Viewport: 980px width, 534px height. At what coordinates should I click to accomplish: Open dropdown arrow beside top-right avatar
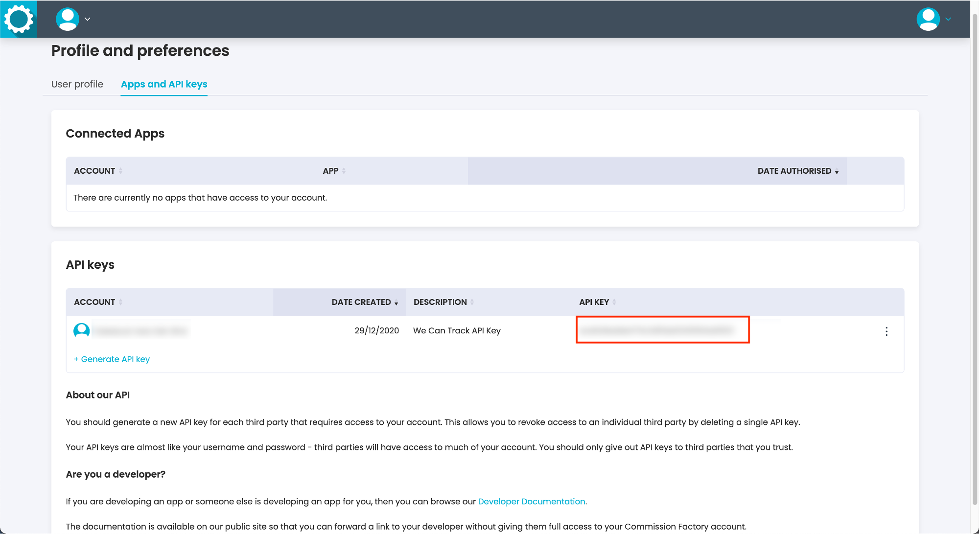tap(948, 19)
